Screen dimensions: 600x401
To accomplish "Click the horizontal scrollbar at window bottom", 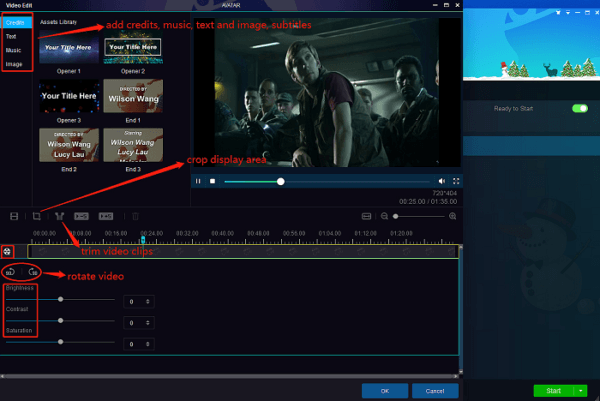I will (x=230, y=376).
